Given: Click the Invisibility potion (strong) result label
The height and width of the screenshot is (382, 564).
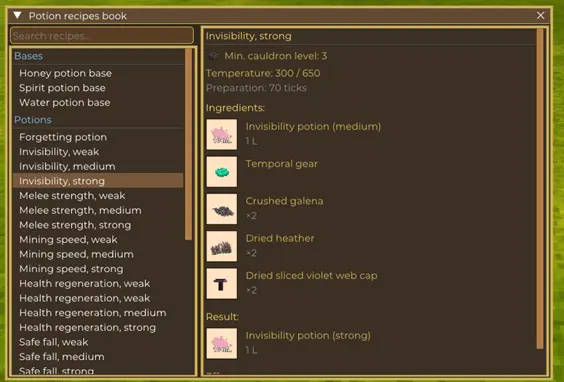Looking at the screenshot, I should 308,336.
